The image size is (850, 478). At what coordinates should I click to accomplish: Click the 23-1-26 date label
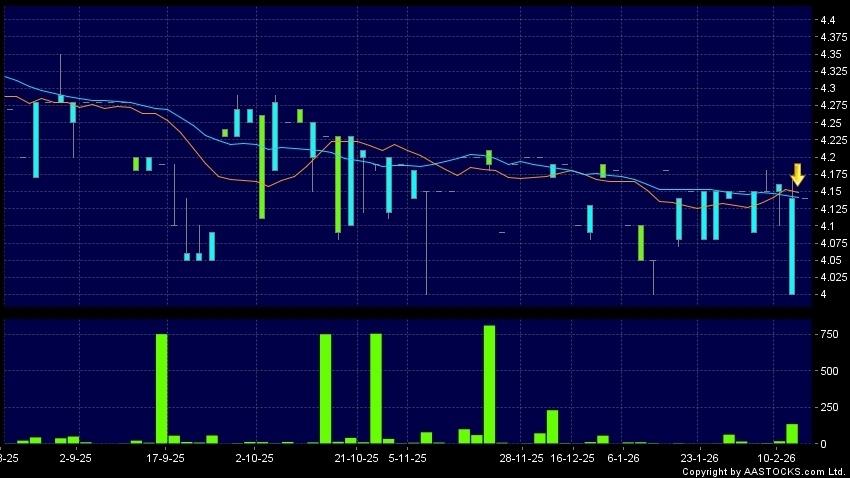(699, 457)
